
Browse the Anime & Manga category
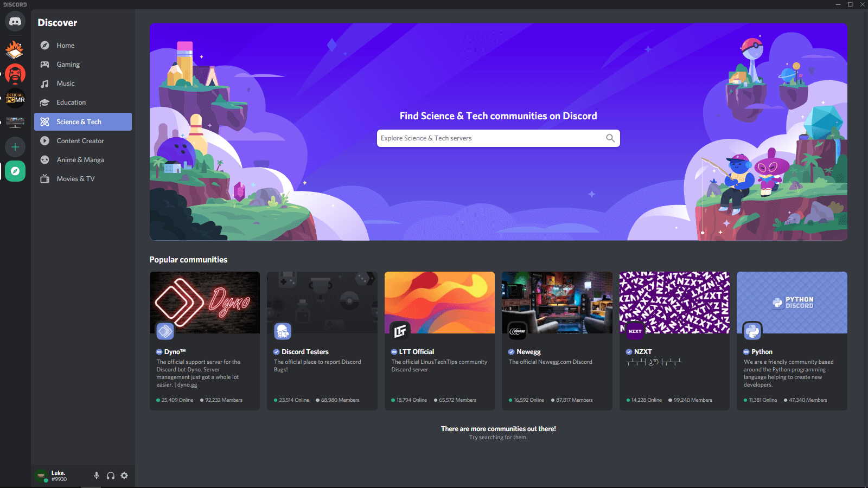tap(79, 159)
